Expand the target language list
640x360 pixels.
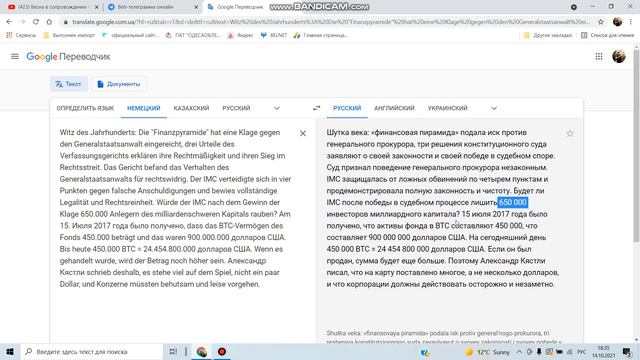click(494, 108)
